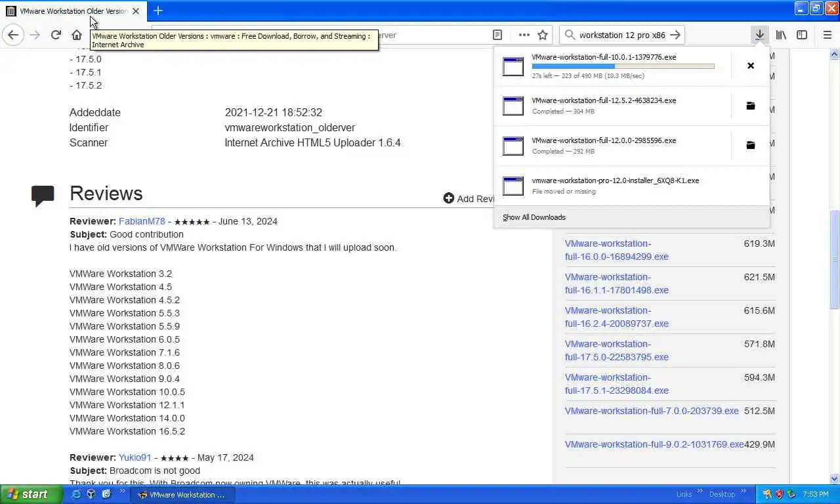Open the browser home page
The height and width of the screenshot is (504, 840).
77,35
